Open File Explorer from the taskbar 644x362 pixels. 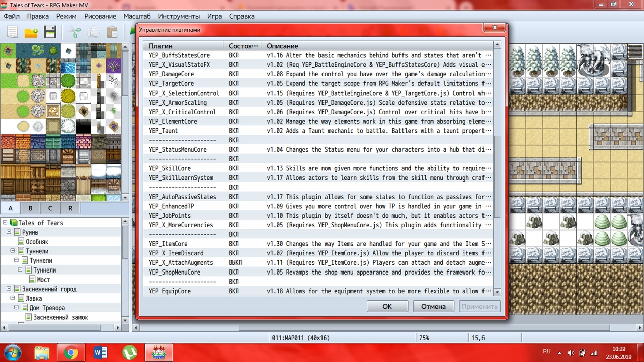pyautogui.click(x=42, y=353)
